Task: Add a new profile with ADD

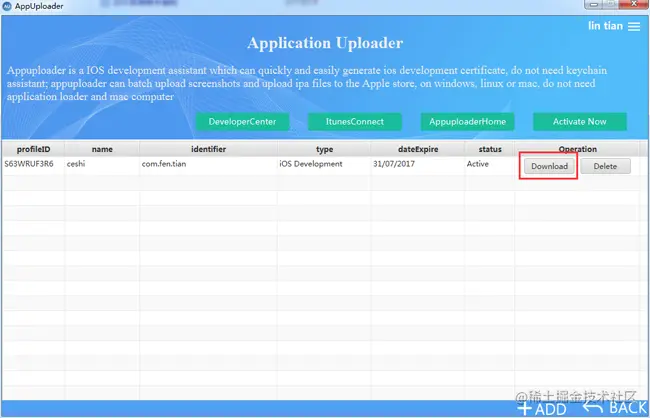Action: click(542, 409)
